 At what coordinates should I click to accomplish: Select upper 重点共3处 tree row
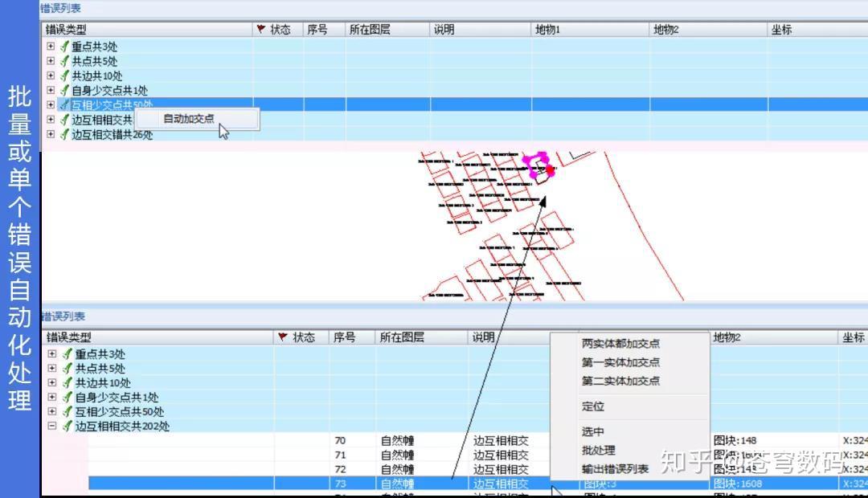tap(94, 47)
